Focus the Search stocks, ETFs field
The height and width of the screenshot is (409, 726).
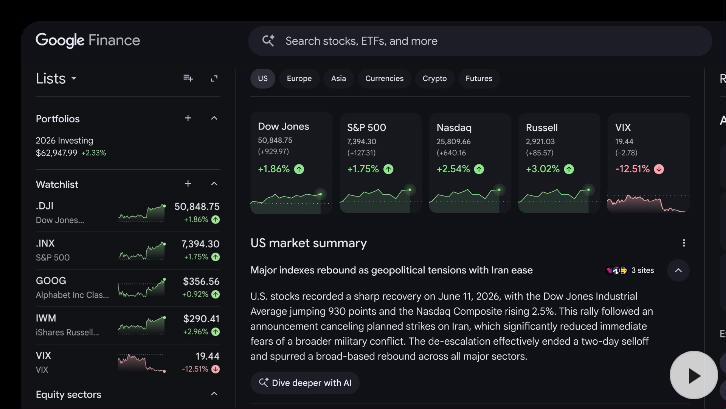(480, 41)
